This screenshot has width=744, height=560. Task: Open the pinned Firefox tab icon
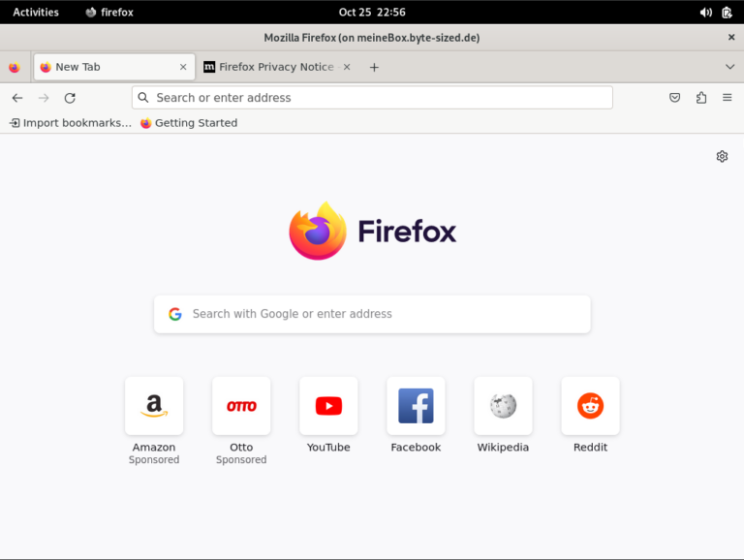(x=14, y=67)
